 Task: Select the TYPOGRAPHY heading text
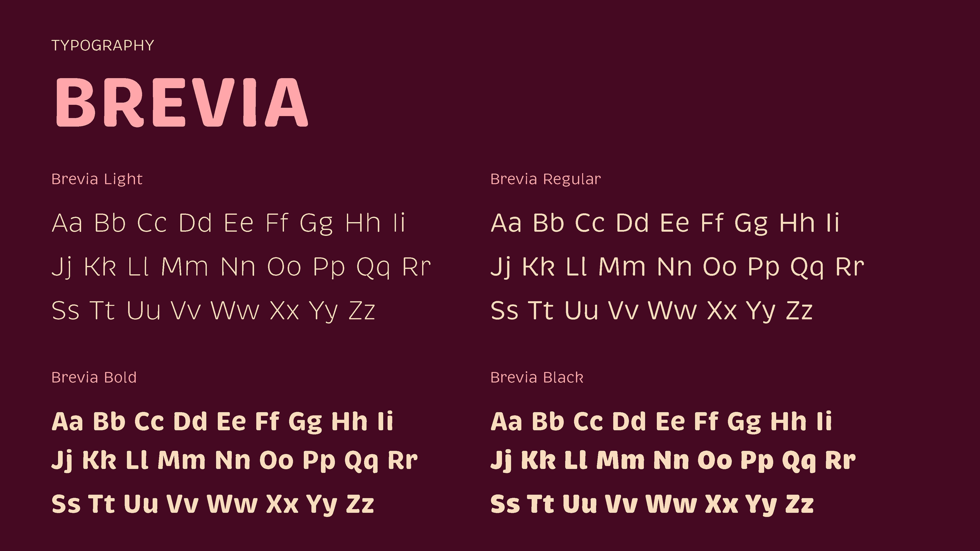[x=103, y=46]
